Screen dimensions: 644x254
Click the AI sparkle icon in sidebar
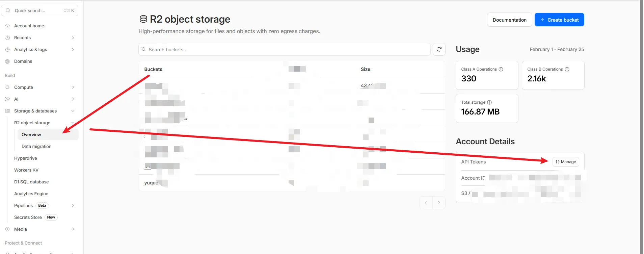point(7,99)
